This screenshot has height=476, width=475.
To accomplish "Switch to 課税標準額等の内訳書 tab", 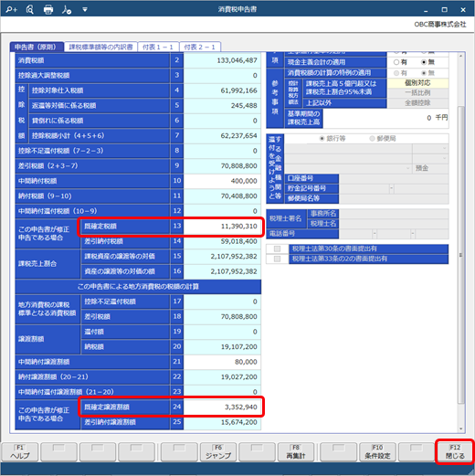I will tap(100, 47).
